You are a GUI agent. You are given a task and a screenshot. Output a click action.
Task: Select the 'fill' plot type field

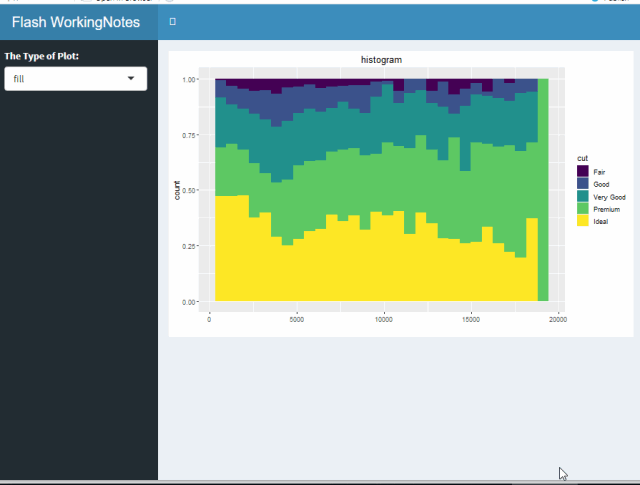tap(76, 79)
